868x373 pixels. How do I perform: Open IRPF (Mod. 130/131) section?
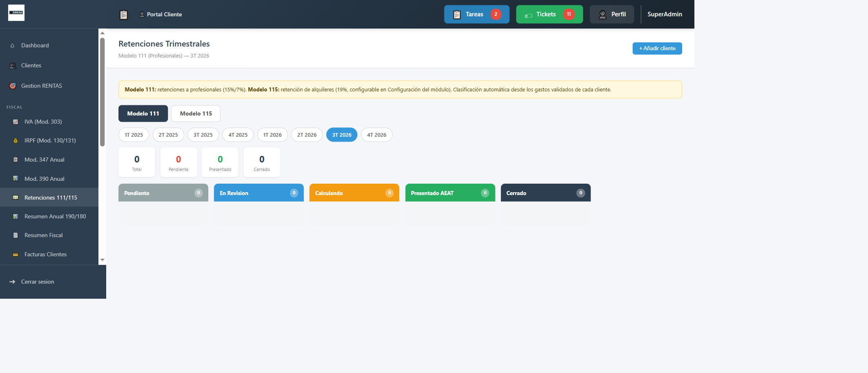pyautogui.click(x=49, y=140)
